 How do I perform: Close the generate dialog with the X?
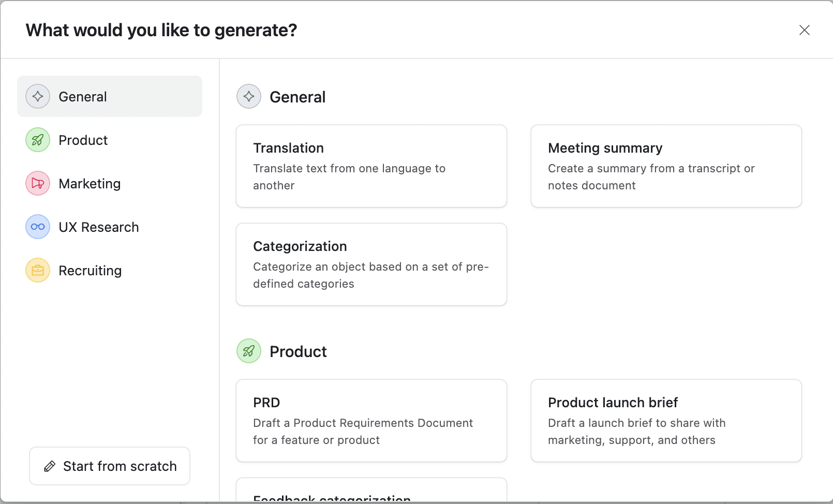tap(804, 30)
